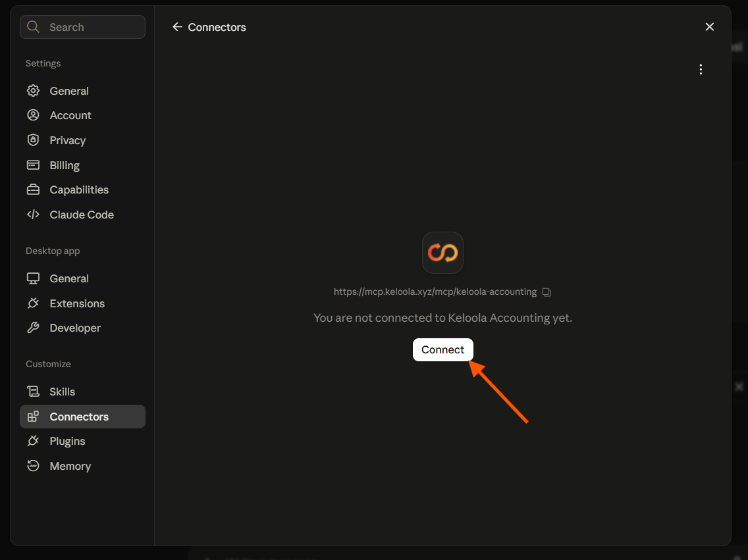Copy the Keloola MCP URL icon

547,292
